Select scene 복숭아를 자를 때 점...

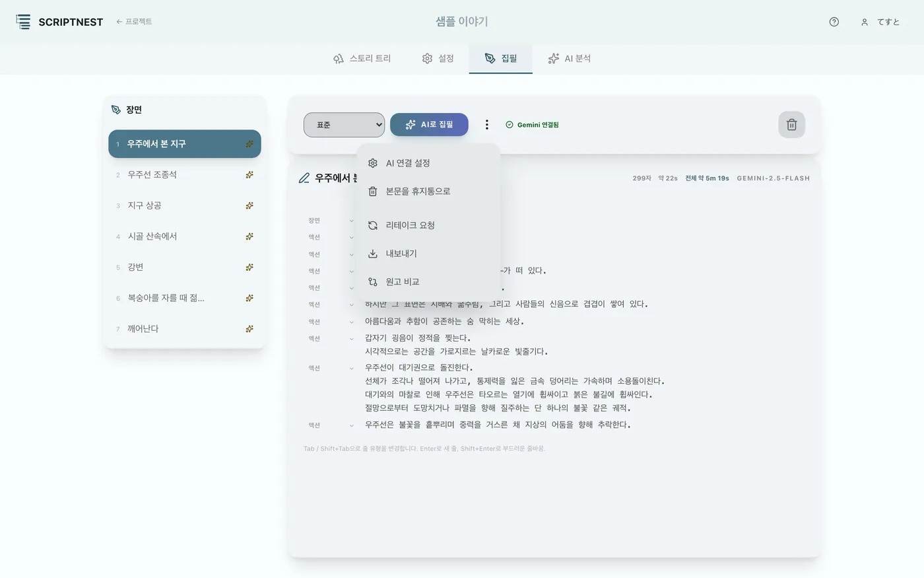(185, 298)
